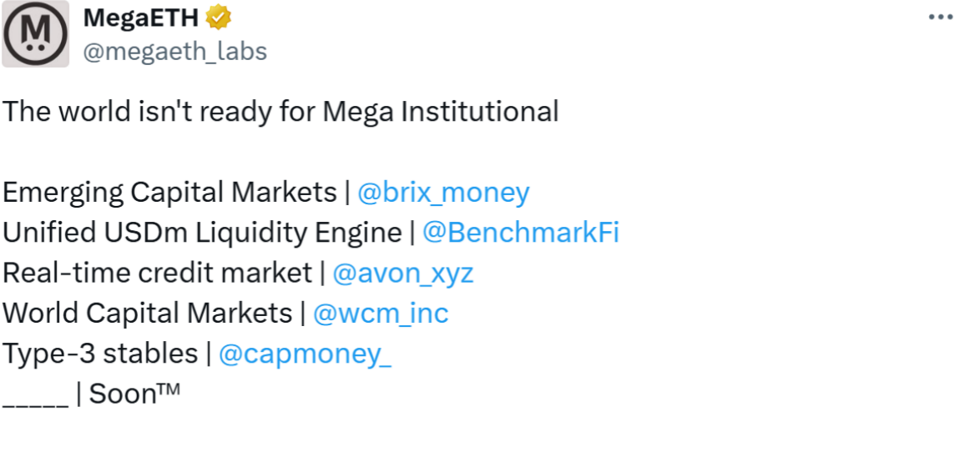Open the @brix_money mention
This screenshot has width=980, height=467.
443,193
